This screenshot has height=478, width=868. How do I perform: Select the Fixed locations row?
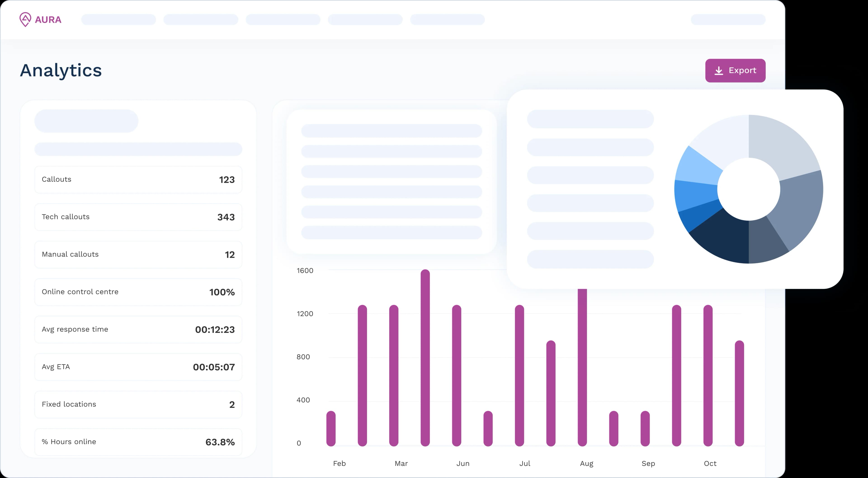[x=138, y=404]
